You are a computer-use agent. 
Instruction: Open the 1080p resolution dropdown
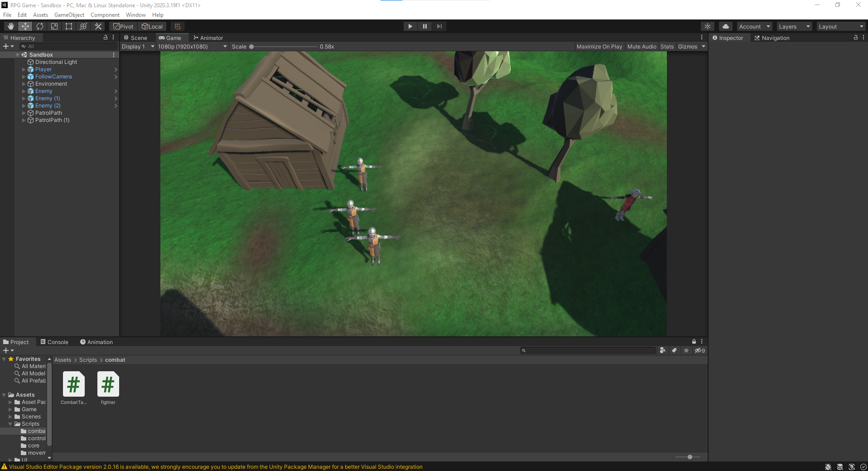click(x=192, y=47)
